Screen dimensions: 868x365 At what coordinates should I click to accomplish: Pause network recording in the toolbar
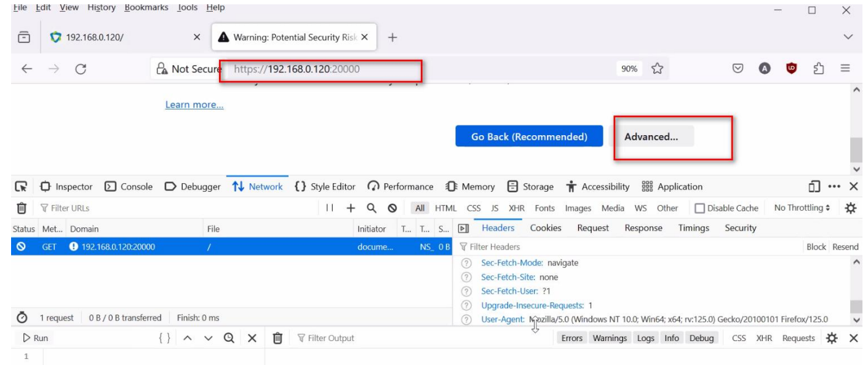330,208
